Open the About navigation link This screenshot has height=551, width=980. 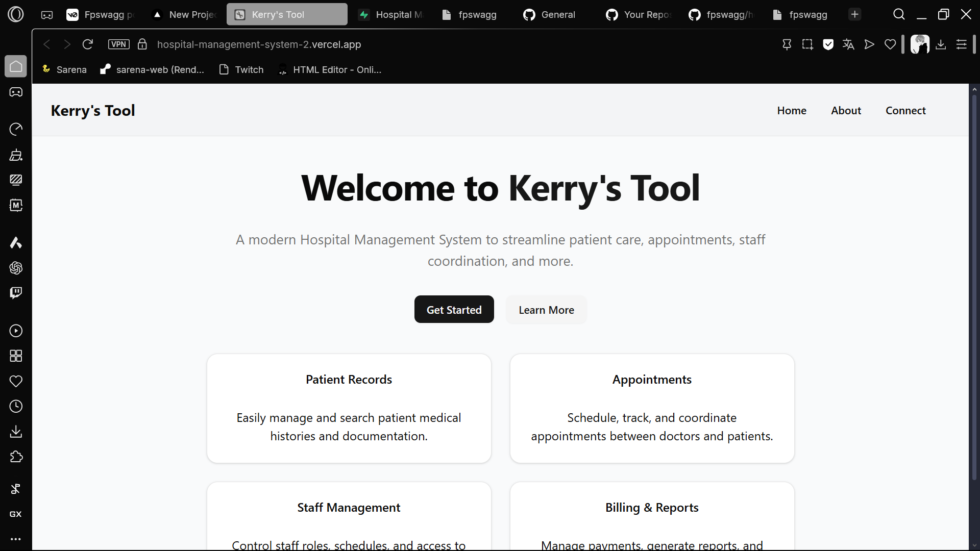click(845, 110)
